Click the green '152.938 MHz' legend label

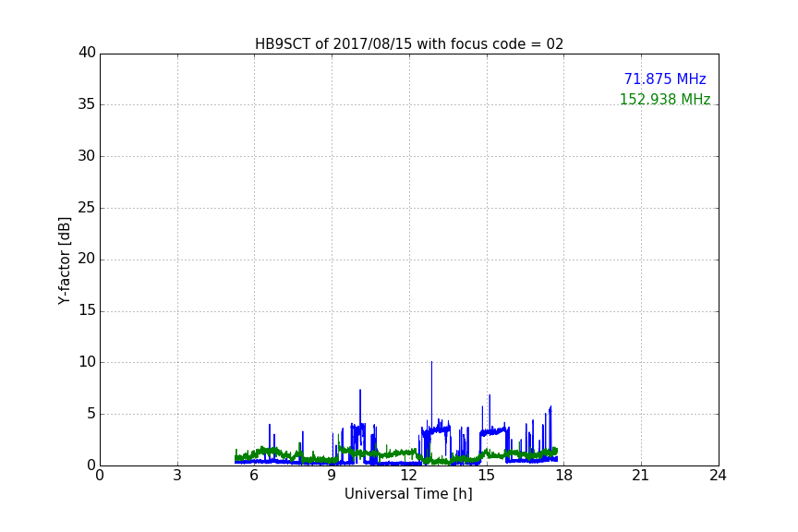click(665, 99)
